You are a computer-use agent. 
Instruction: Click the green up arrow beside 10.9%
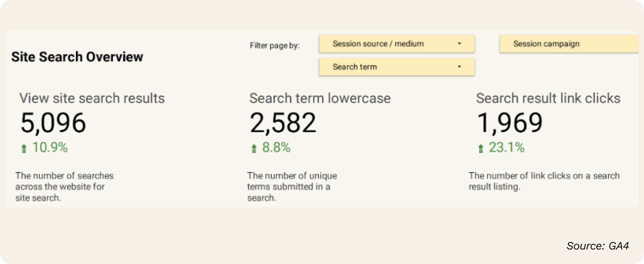(24, 148)
